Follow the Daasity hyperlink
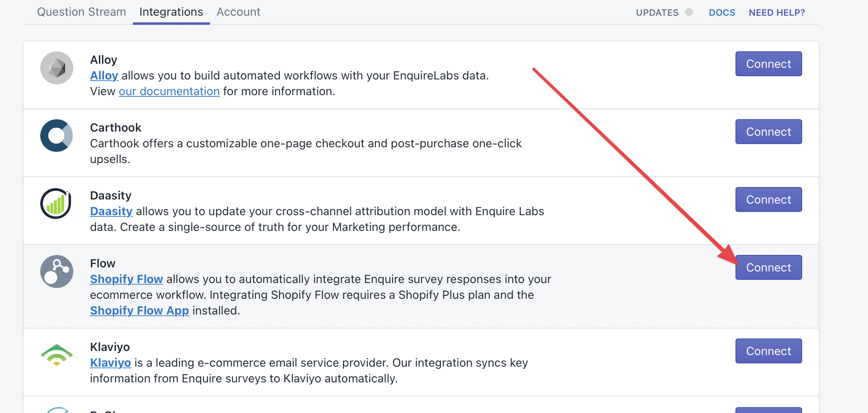The width and height of the screenshot is (868, 413). [x=111, y=211]
